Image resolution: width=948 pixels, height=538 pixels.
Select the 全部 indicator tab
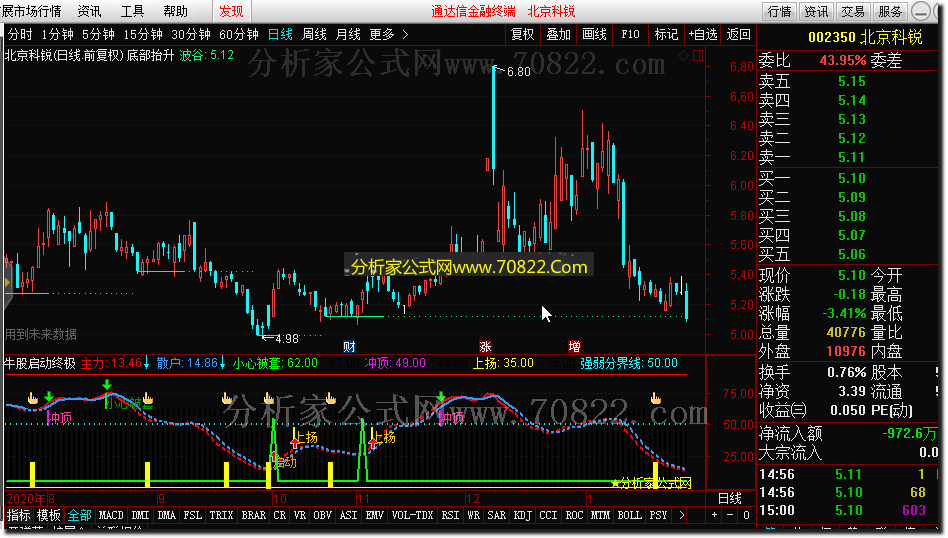79,515
